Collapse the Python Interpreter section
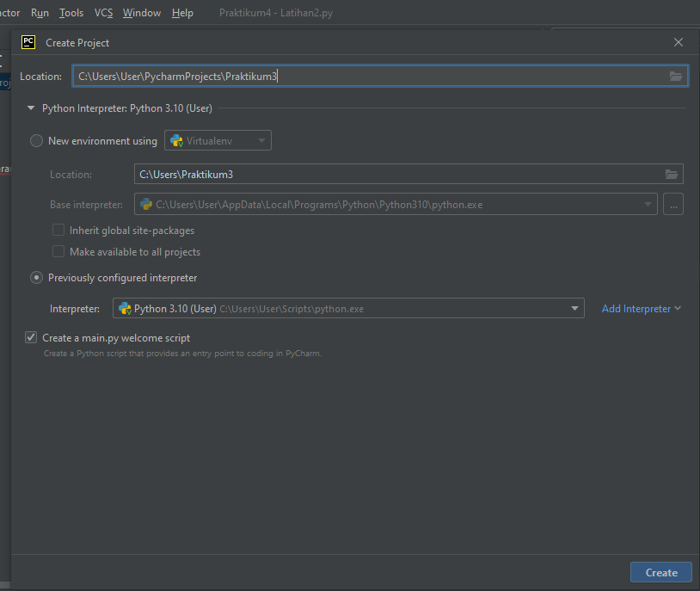This screenshot has width=700, height=591. [30, 108]
